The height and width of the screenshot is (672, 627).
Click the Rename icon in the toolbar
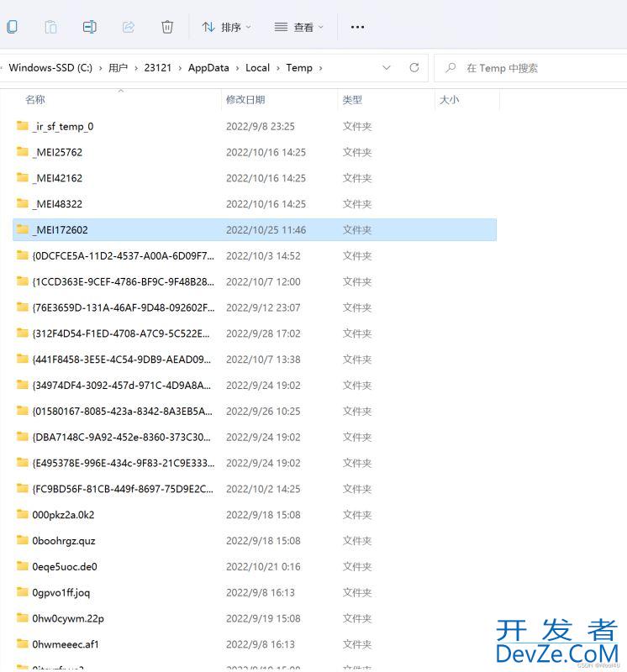click(x=90, y=27)
